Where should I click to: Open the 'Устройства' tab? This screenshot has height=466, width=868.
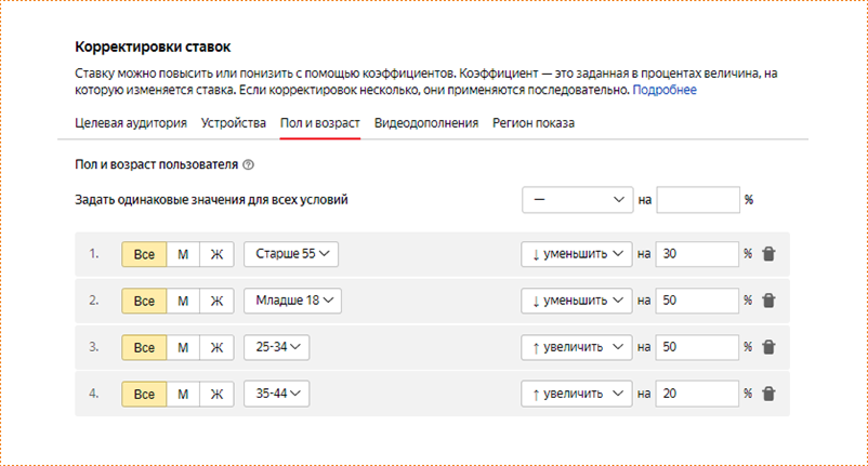(233, 123)
